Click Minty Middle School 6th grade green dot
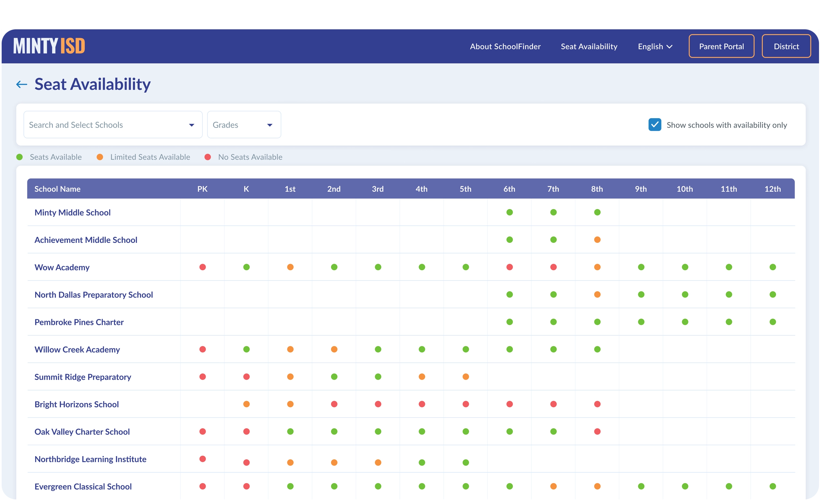821x504 pixels. (x=509, y=212)
